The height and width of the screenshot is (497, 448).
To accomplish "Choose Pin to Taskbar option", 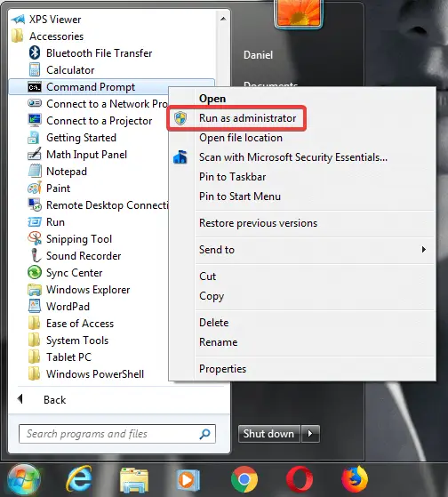I will coord(233,177).
